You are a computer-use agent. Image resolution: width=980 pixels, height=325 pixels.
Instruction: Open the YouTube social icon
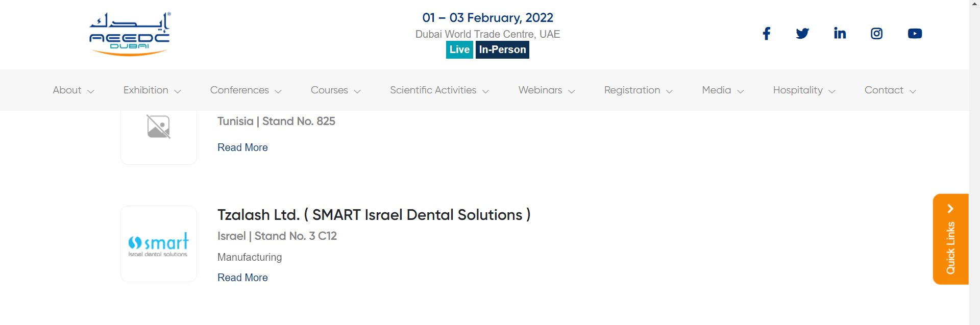[x=915, y=34]
